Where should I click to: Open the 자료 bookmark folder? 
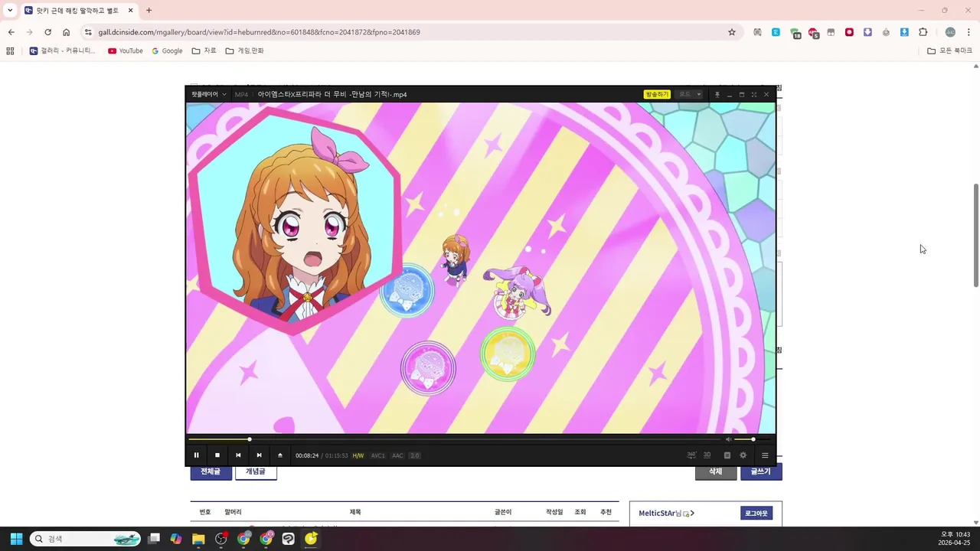204,51
